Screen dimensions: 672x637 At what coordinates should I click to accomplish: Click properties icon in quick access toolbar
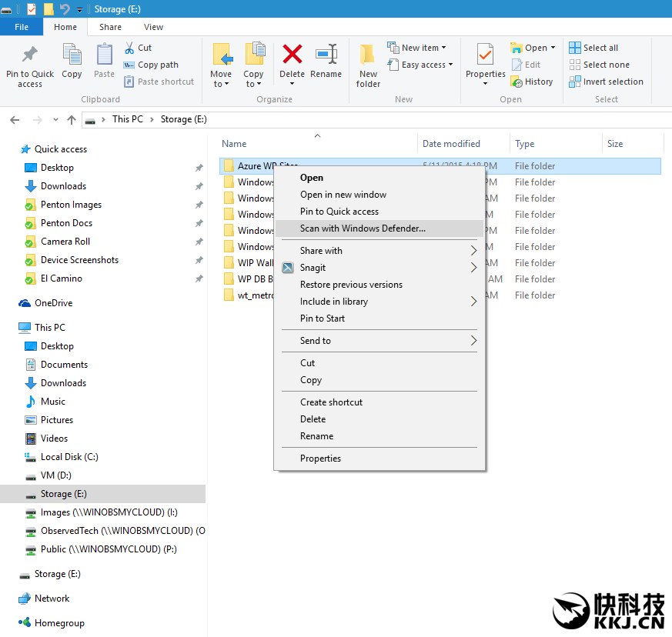tap(32, 8)
